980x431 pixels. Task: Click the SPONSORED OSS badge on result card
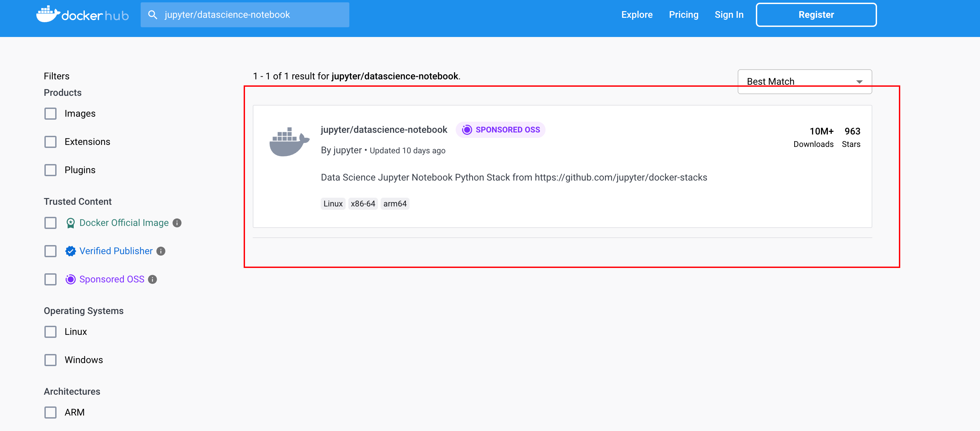pos(501,130)
